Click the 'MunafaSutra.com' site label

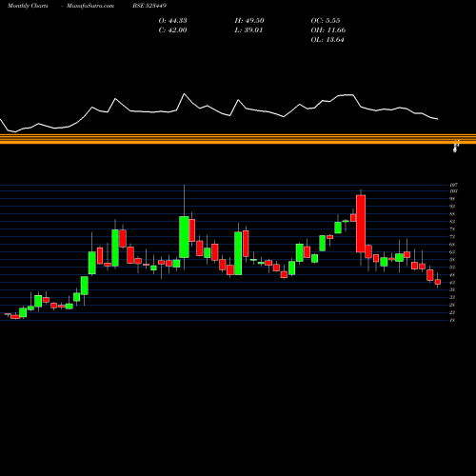tap(90, 6)
